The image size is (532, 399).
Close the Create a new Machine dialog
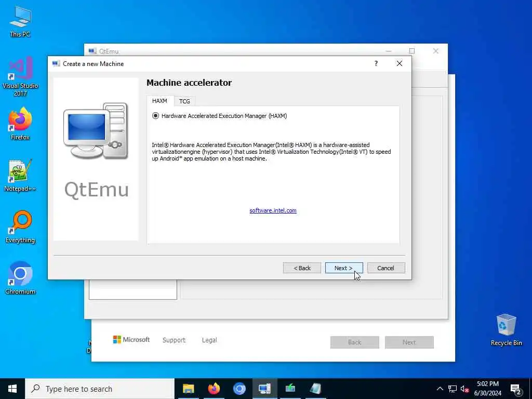pos(400,63)
